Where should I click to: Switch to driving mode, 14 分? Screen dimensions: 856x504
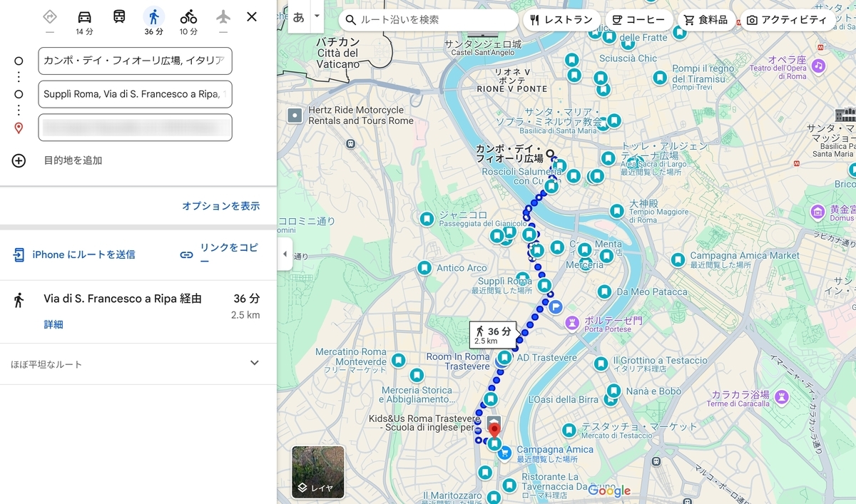pyautogui.click(x=84, y=21)
